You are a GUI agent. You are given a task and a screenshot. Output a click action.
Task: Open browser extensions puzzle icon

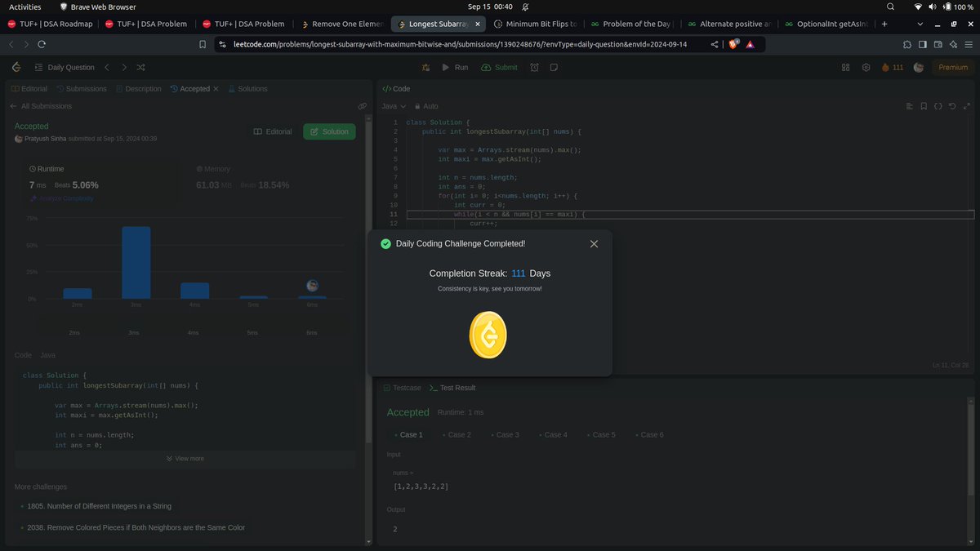(907, 45)
